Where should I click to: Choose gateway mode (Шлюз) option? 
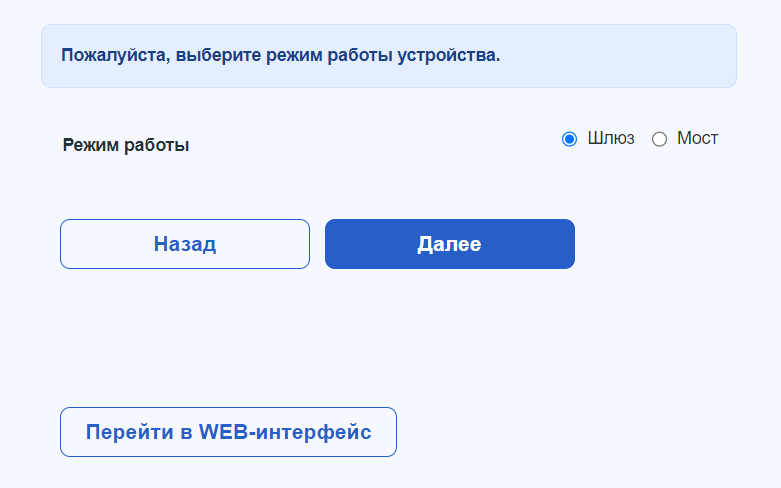570,139
